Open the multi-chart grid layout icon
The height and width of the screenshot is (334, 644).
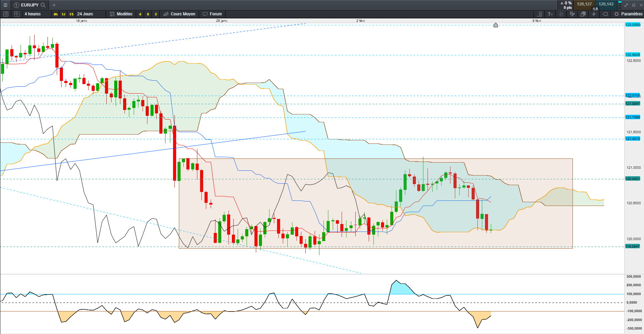16,14
